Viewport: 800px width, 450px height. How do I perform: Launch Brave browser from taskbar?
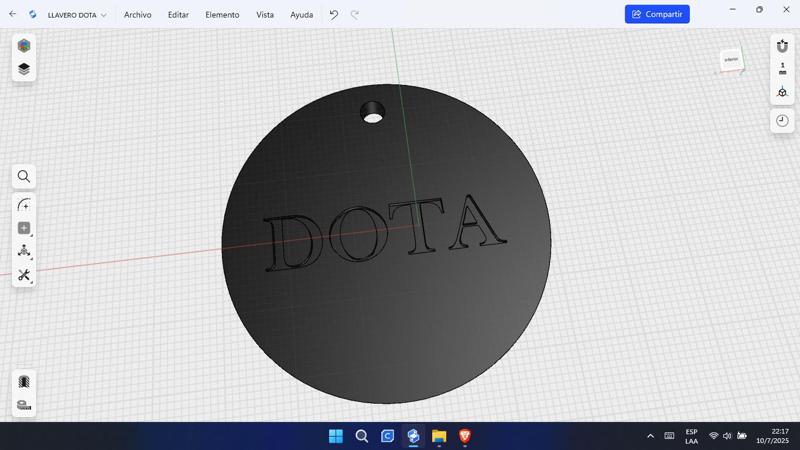pos(464,436)
